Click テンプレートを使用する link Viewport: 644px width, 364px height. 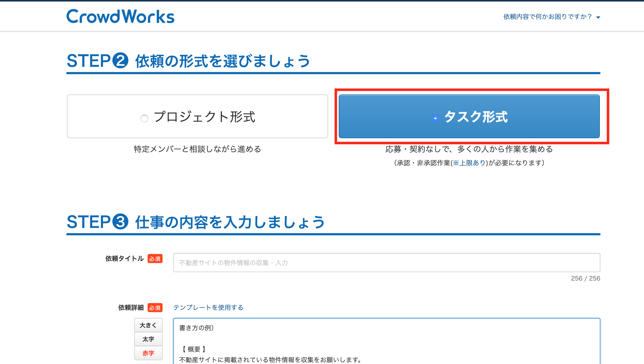pyautogui.click(x=208, y=307)
